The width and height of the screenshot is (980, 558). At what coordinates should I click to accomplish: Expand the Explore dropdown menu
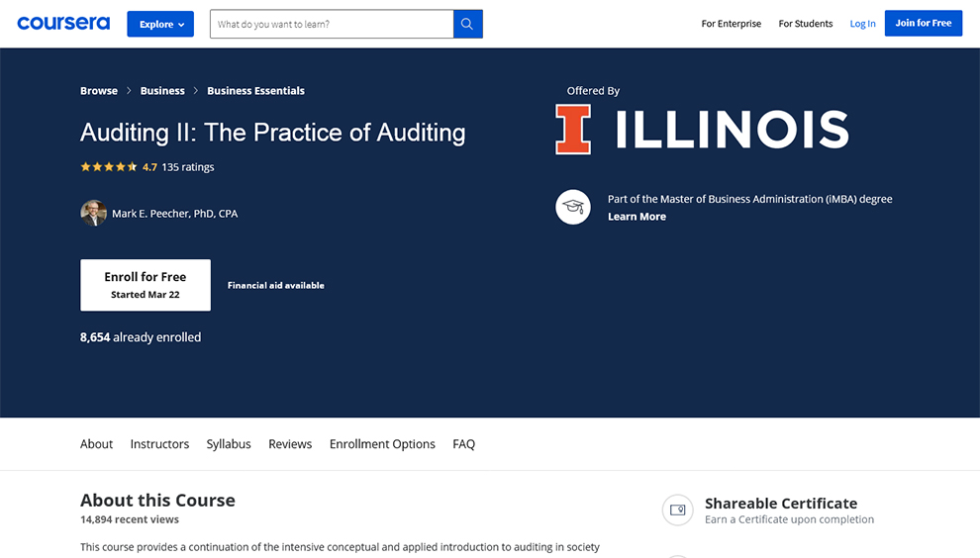click(x=160, y=24)
